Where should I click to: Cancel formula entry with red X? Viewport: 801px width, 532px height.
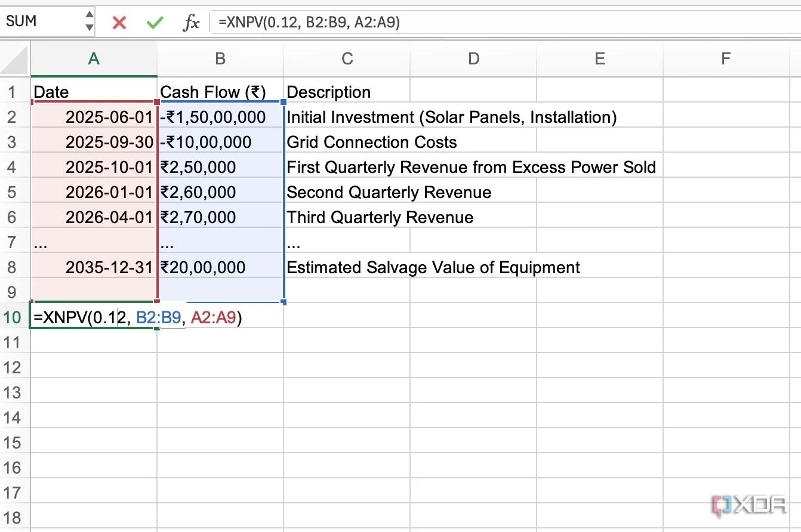tap(119, 23)
